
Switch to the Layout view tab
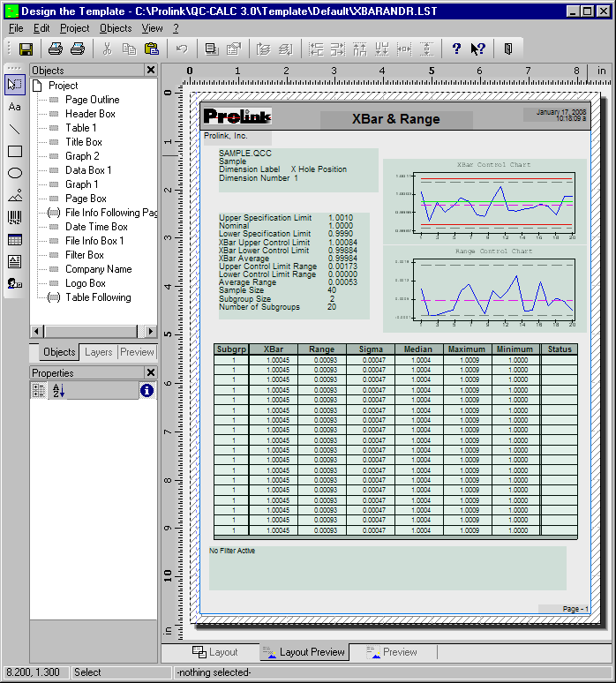point(215,652)
